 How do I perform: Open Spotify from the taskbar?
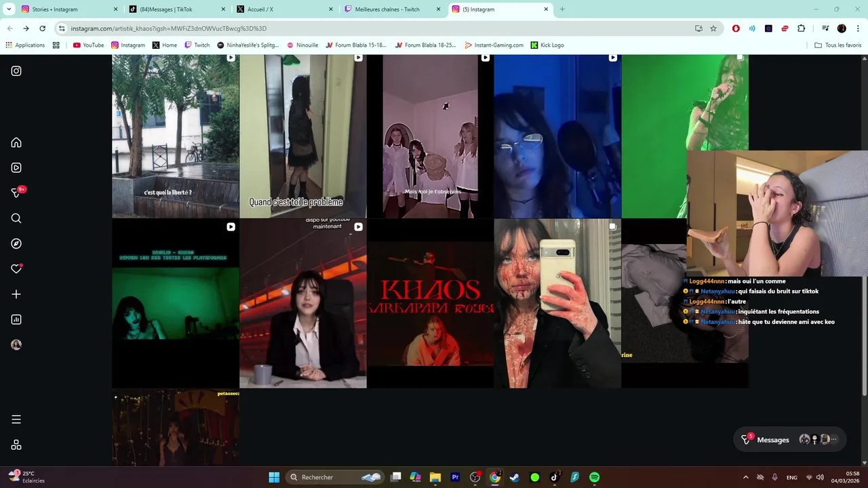pyautogui.click(x=594, y=477)
